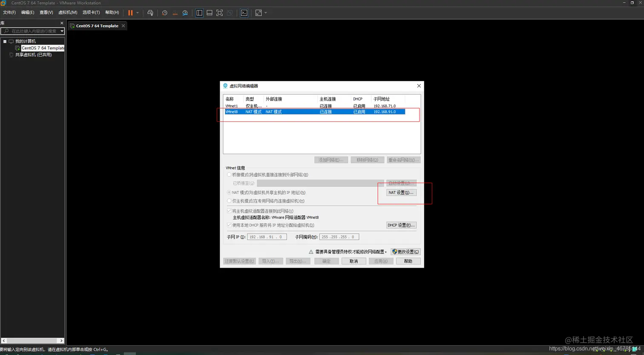Screen dimensions: 644x355
Task: Open the 帮助(H) menu
Action: point(112,13)
